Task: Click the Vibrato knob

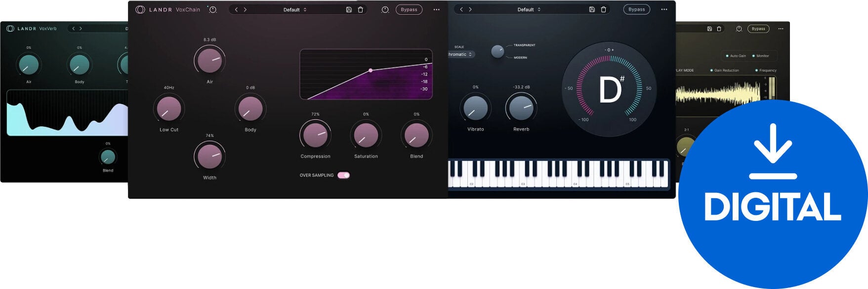Action: [476, 108]
